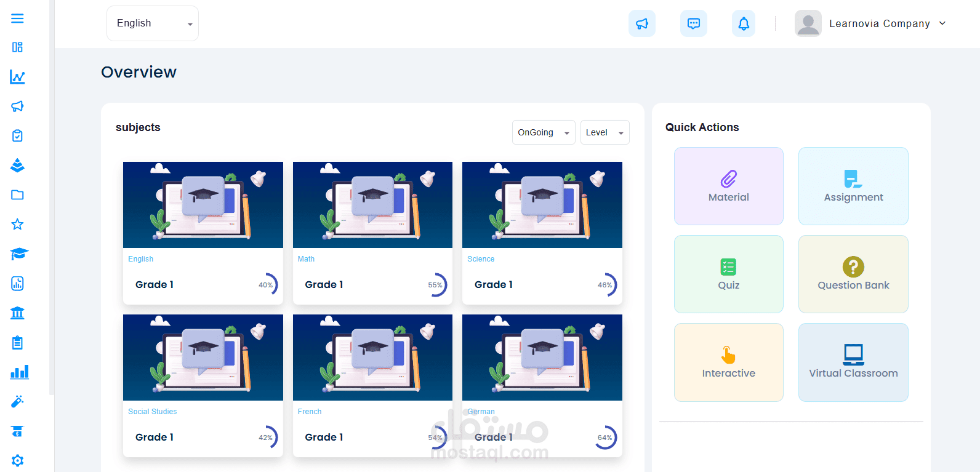Open the notifications bell in header
Screen dimensions: 980x472
coord(744,23)
